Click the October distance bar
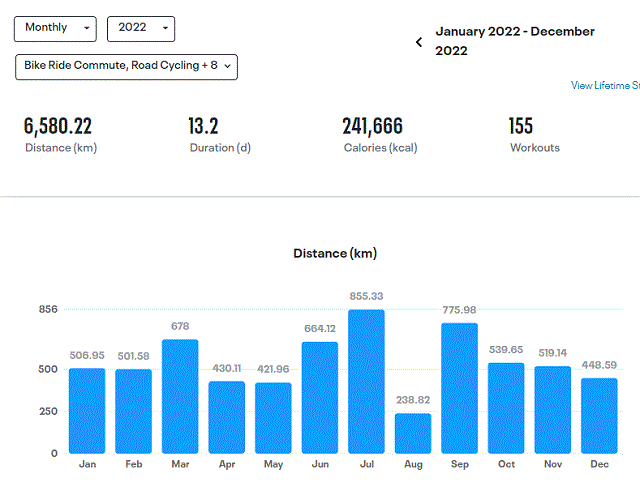 tap(506, 408)
